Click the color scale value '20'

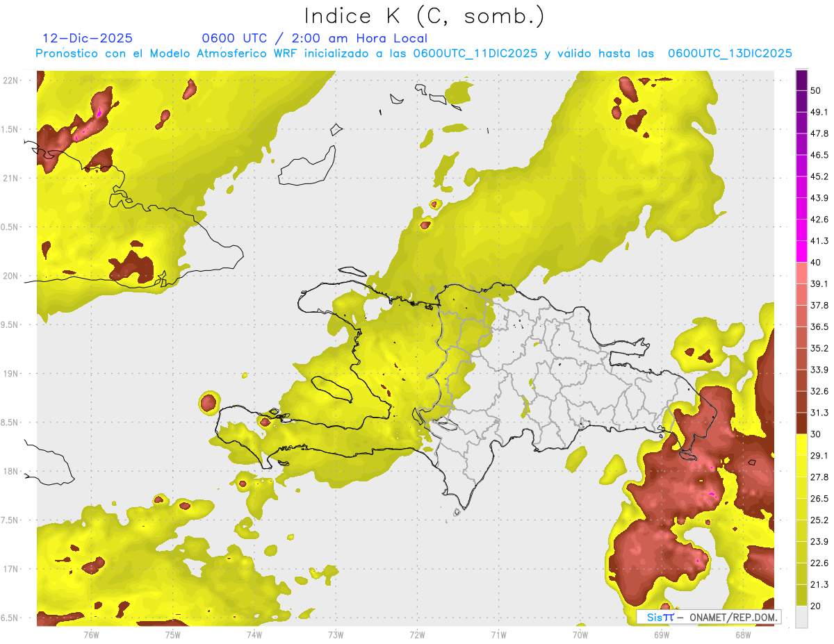coord(817,606)
